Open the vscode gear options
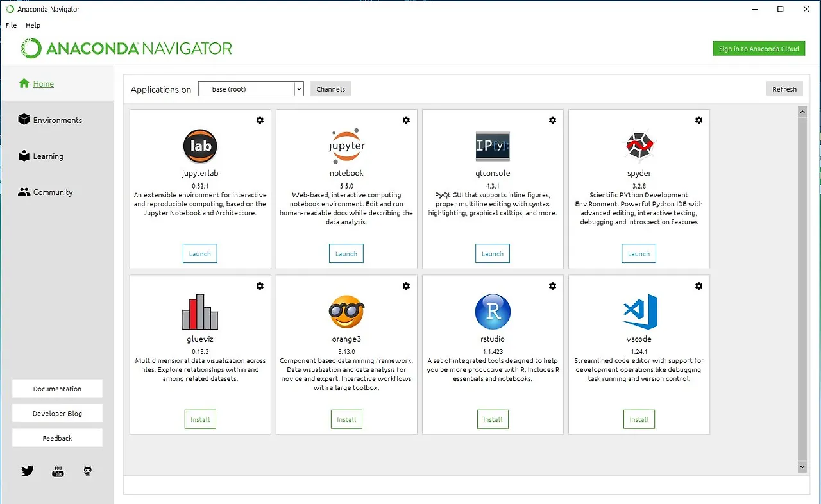Screen dimensions: 821x504 pyautogui.click(x=698, y=286)
